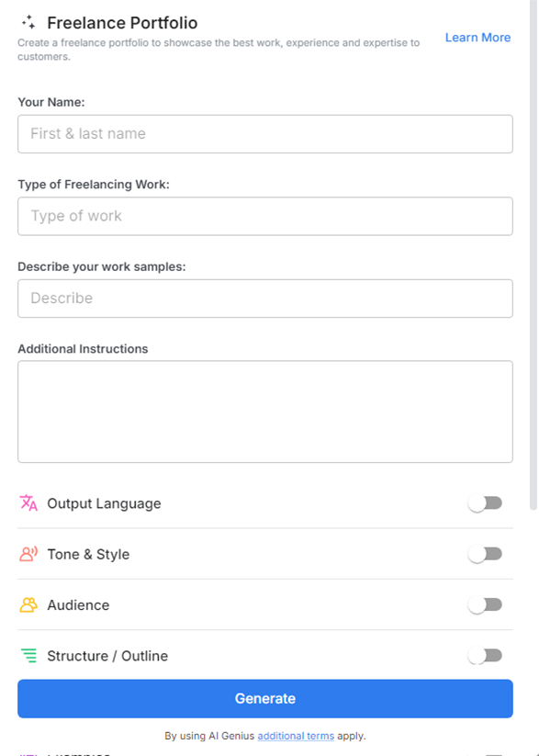This screenshot has width=539, height=756.
Task: Click the Generate button
Action: 264,698
